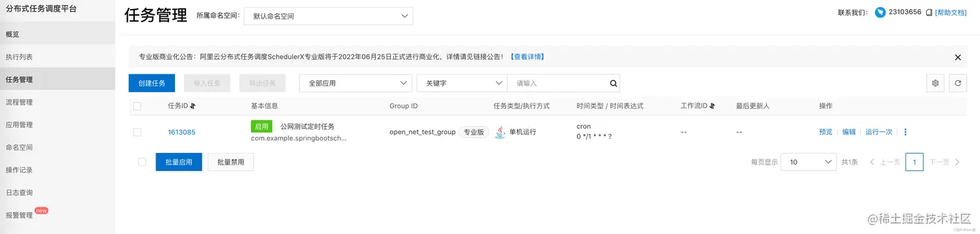The height and width of the screenshot is (234, 980).
Task: Click the contact number 23103656
Action: 905,12
